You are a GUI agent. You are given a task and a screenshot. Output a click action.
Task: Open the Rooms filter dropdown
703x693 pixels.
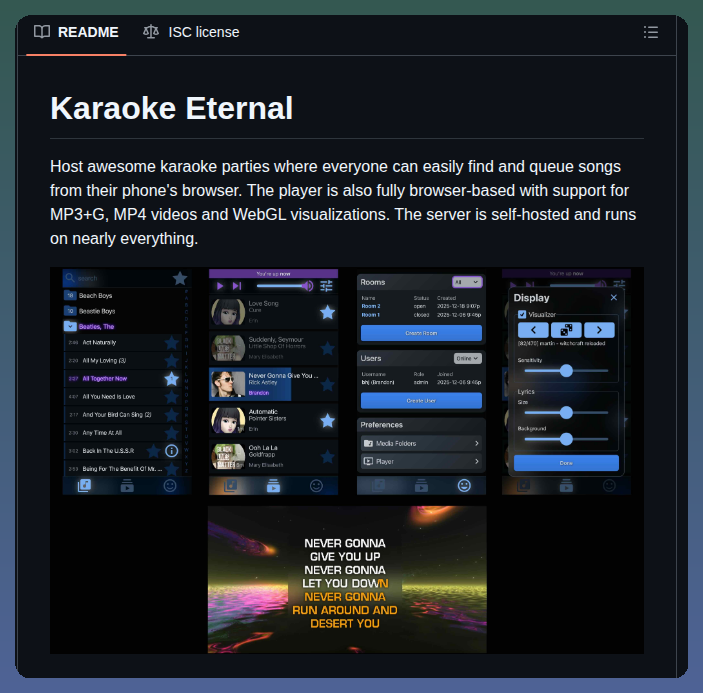pos(467,282)
